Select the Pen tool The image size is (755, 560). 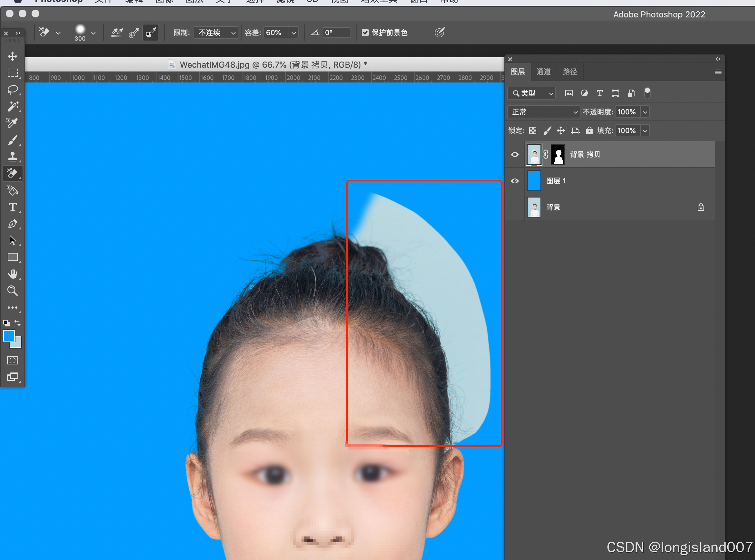click(13, 224)
